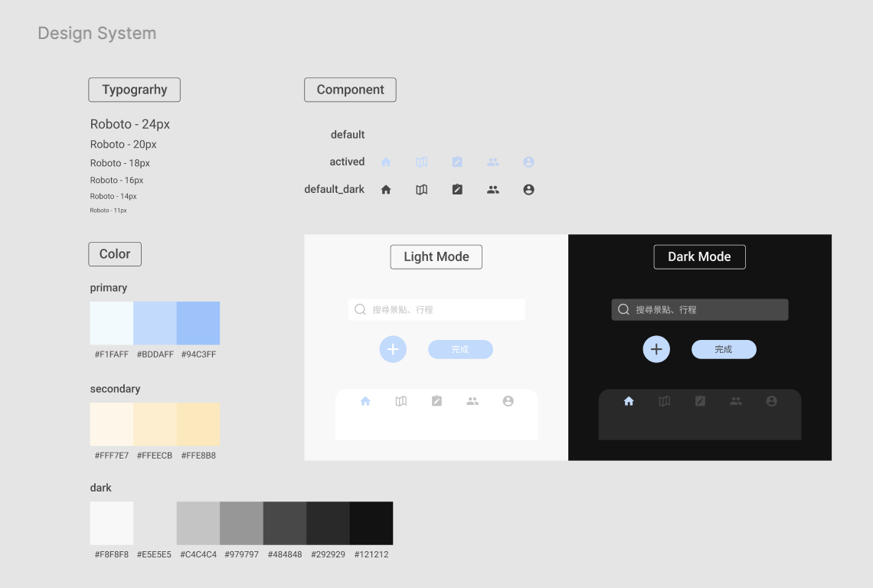Click the 完成 button in Light Mode panel
The width and height of the screenshot is (873, 588).
pos(460,349)
